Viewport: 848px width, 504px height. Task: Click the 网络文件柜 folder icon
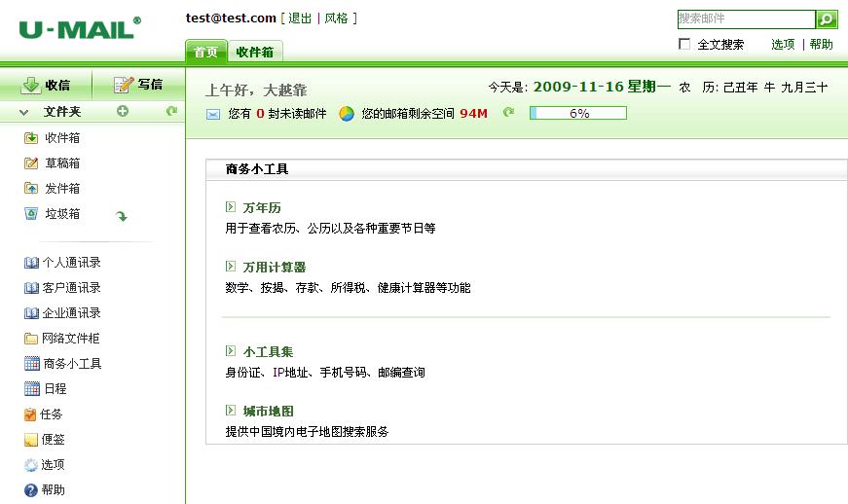31,339
